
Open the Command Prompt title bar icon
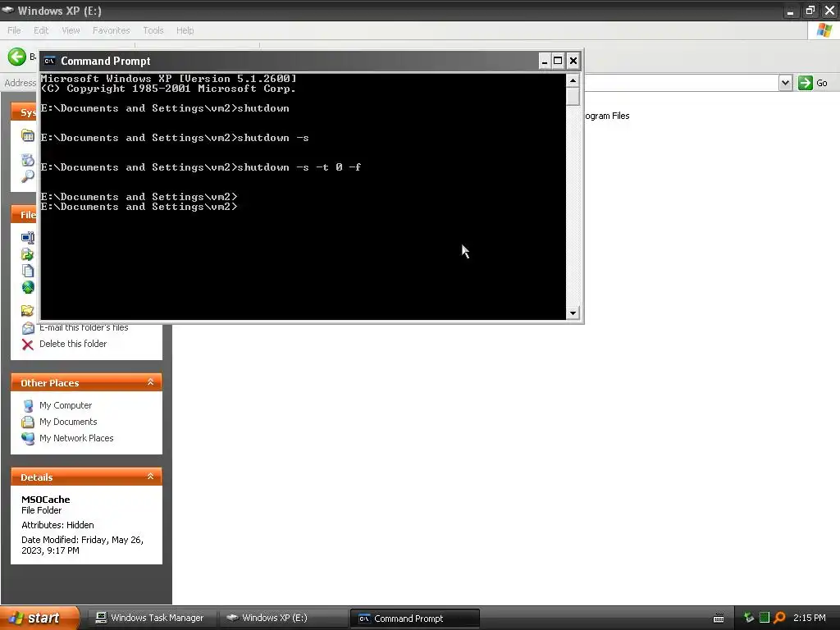[49, 61]
